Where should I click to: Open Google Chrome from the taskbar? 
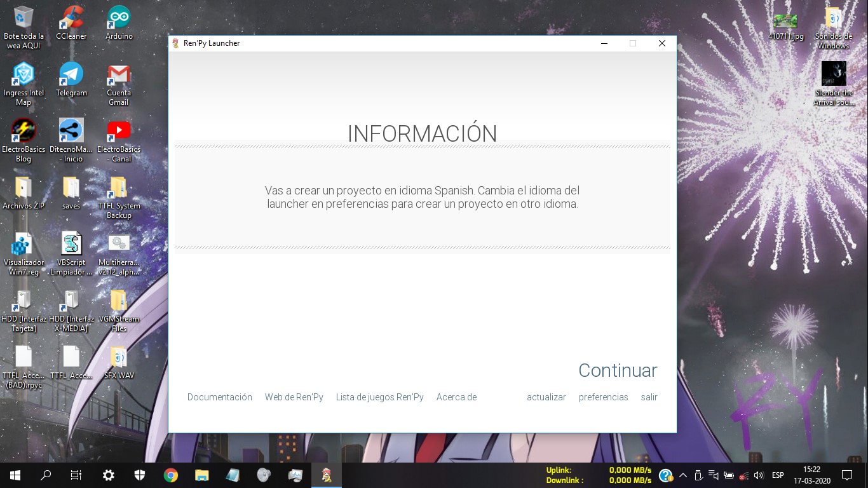pyautogui.click(x=170, y=475)
